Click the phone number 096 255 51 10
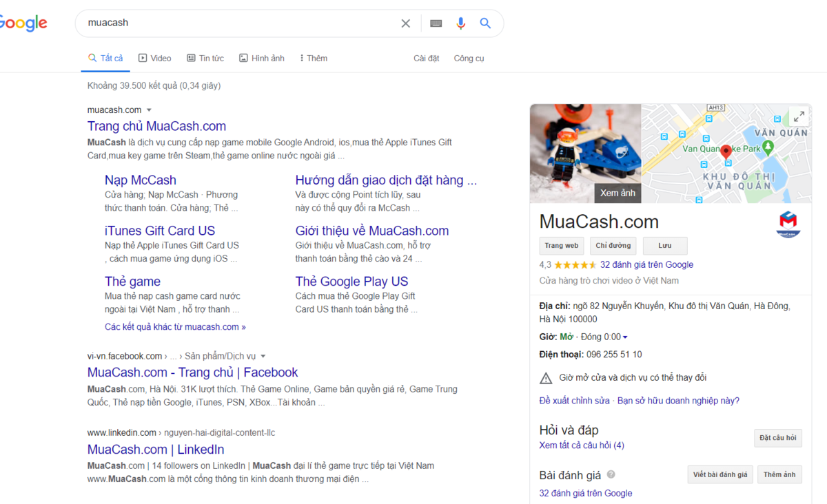Viewport: 827px width, 504px height. point(614,355)
